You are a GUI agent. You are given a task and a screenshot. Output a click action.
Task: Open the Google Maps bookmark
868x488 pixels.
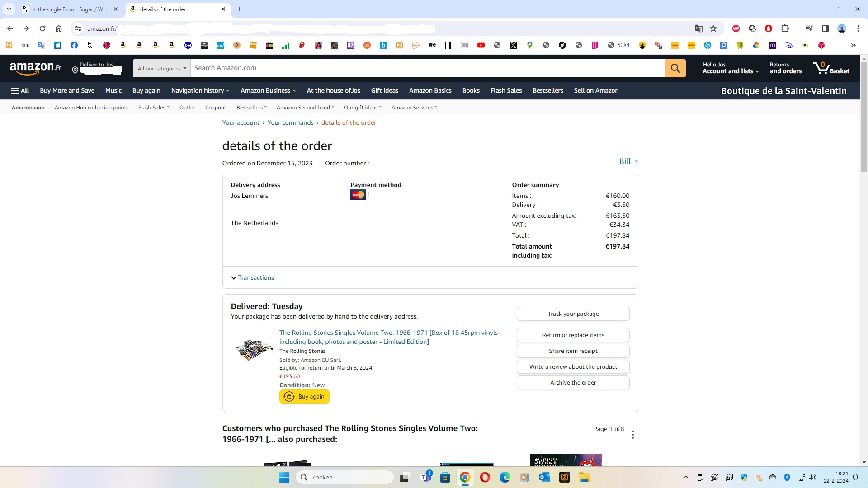click(x=530, y=45)
